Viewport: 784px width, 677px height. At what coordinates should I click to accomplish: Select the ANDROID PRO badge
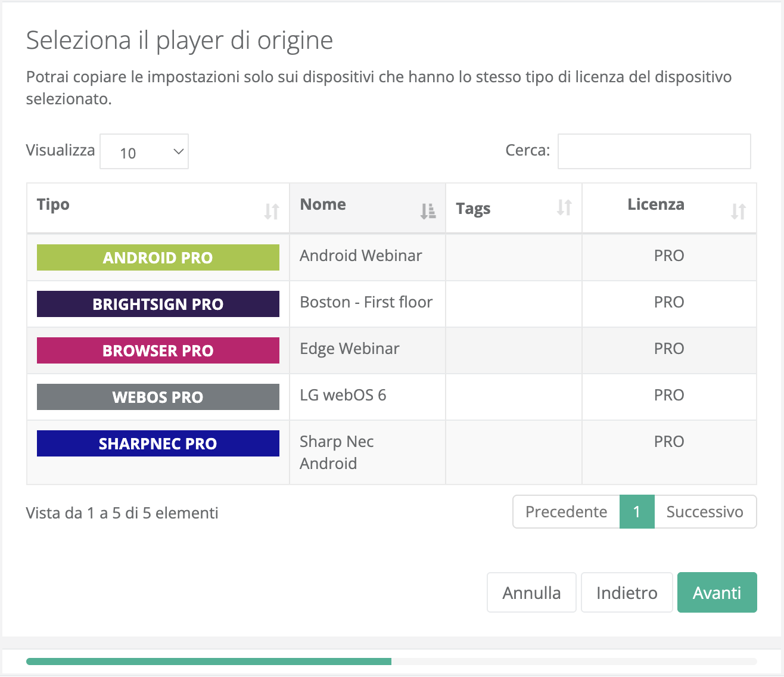tap(157, 257)
